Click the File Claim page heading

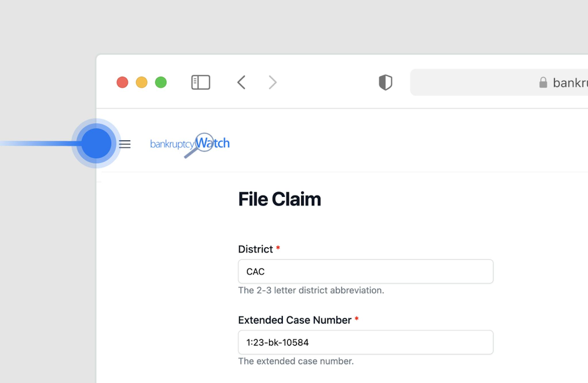279,199
